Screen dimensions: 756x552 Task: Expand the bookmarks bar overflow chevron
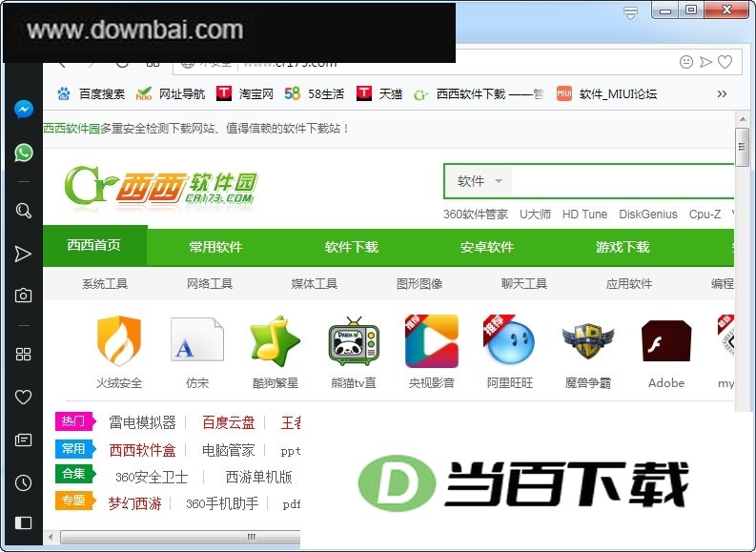(722, 93)
